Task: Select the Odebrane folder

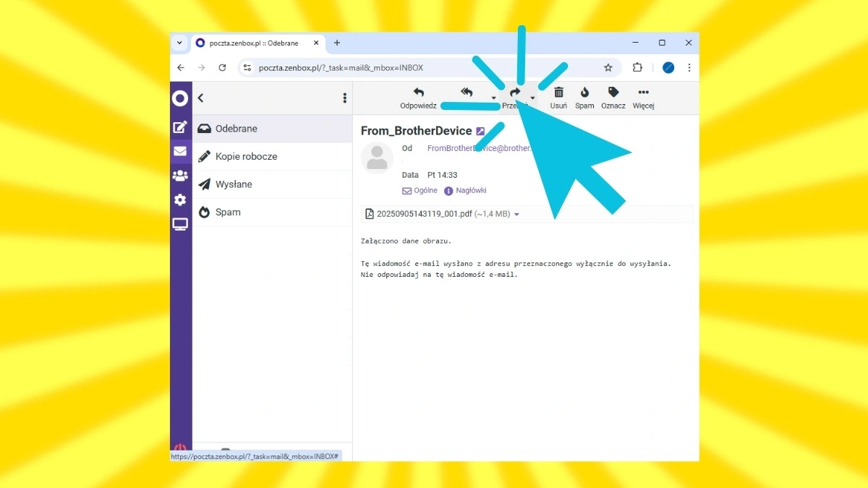Action: (272, 129)
